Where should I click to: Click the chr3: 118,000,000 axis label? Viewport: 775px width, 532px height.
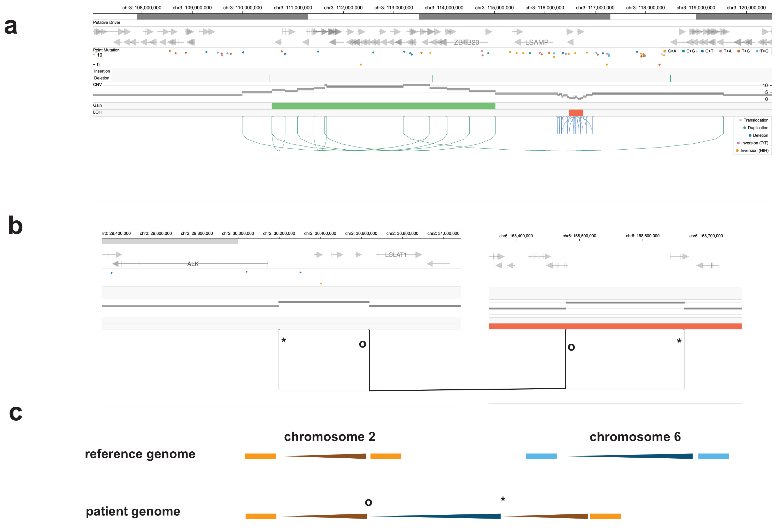pyautogui.click(x=645, y=8)
